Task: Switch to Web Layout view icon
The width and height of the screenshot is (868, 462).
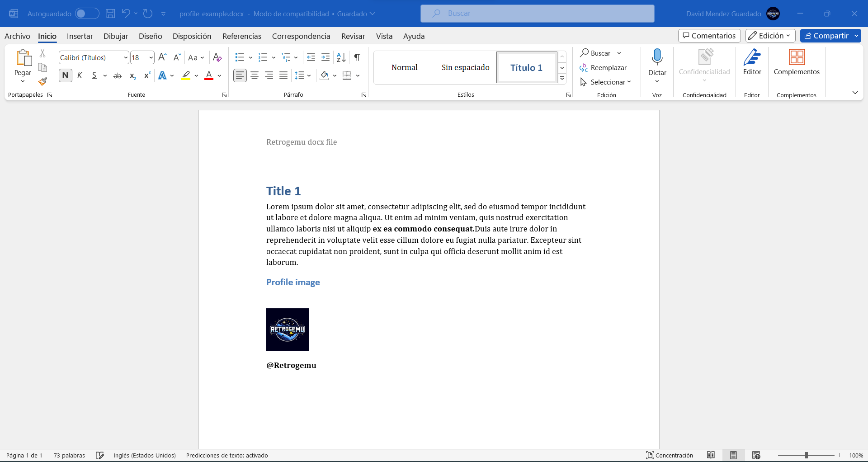Action: point(756,455)
